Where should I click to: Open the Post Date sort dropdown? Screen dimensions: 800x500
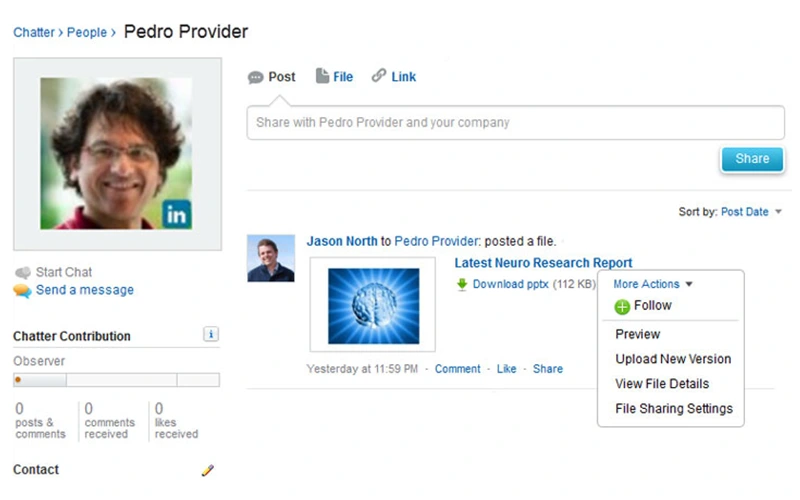tap(751, 212)
